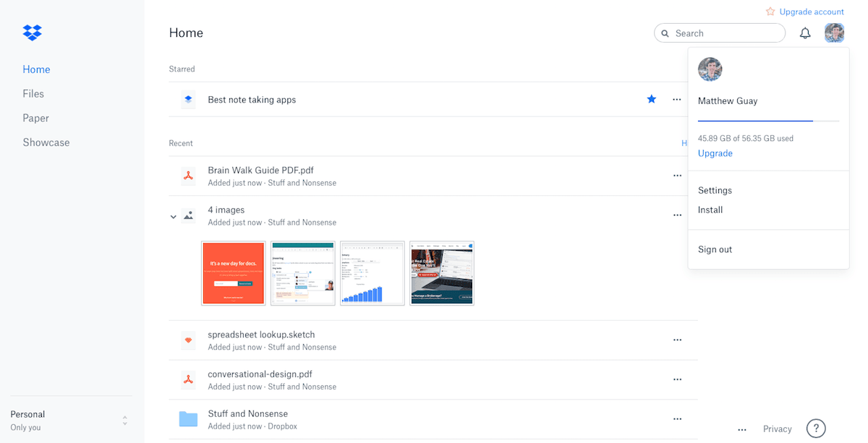868x443 pixels.
Task: Click the Dropbox logo icon
Action: 33,33
